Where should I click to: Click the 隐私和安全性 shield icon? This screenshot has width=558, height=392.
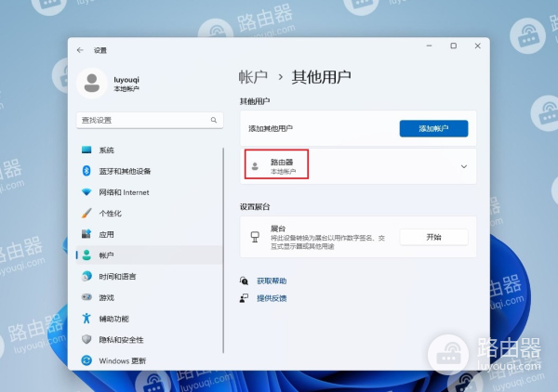click(86, 339)
